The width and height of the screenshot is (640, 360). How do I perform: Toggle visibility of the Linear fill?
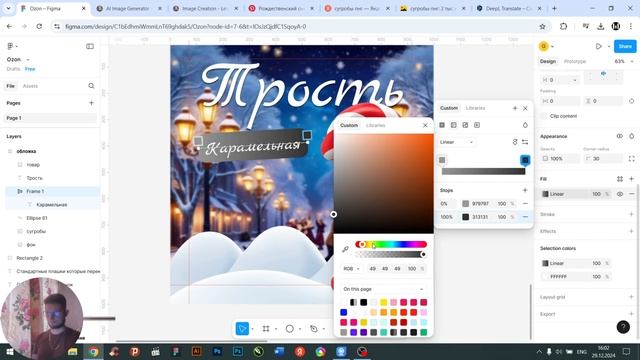620,194
